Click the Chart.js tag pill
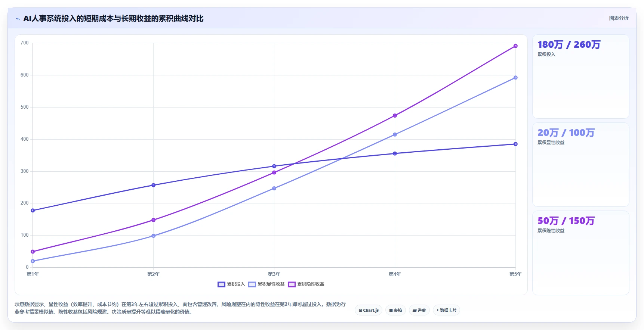644x330 pixels. [x=369, y=310]
